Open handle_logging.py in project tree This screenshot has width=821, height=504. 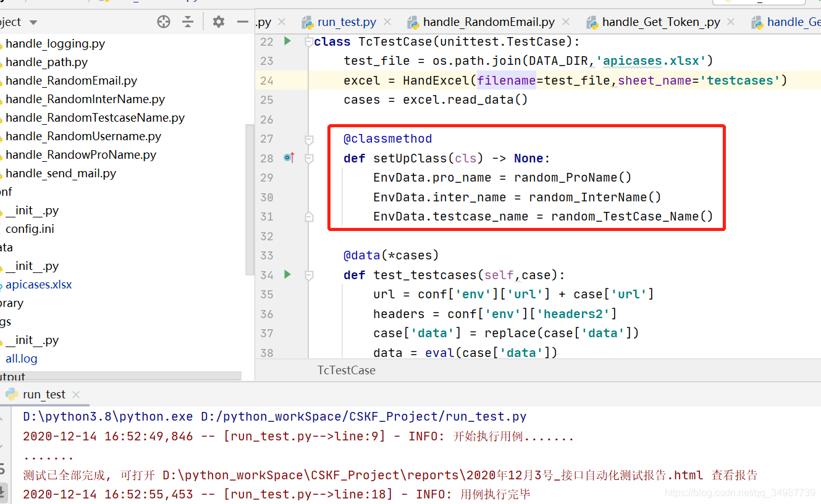(55, 44)
